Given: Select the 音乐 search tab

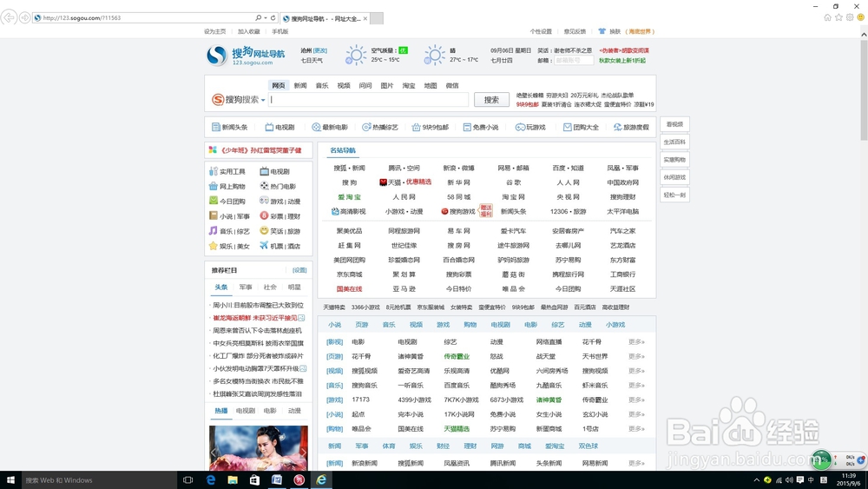Looking at the screenshot, I should tap(322, 85).
